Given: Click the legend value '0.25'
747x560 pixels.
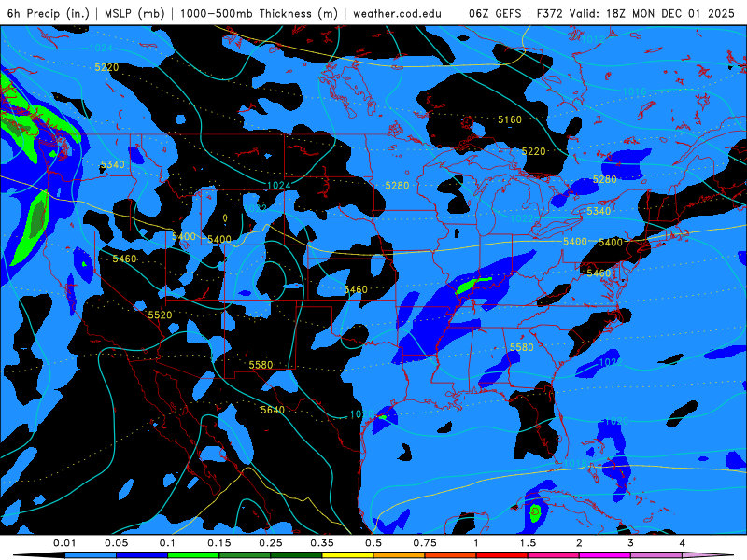Looking at the screenshot, I should [271, 543].
